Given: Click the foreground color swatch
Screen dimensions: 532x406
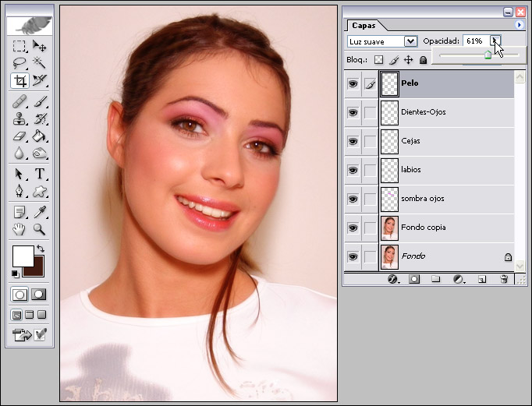Looking at the screenshot, I should (22, 256).
